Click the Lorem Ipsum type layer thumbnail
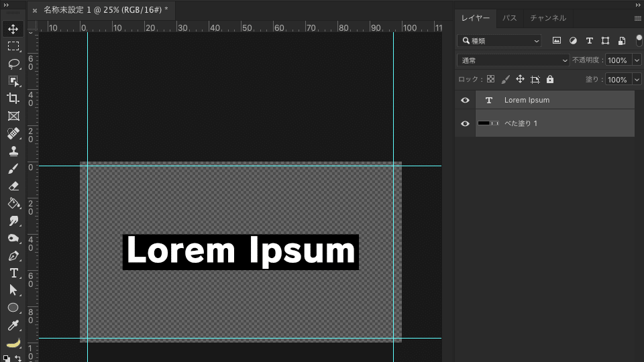Screen dimensions: 644x362 pyautogui.click(x=489, y=100)
